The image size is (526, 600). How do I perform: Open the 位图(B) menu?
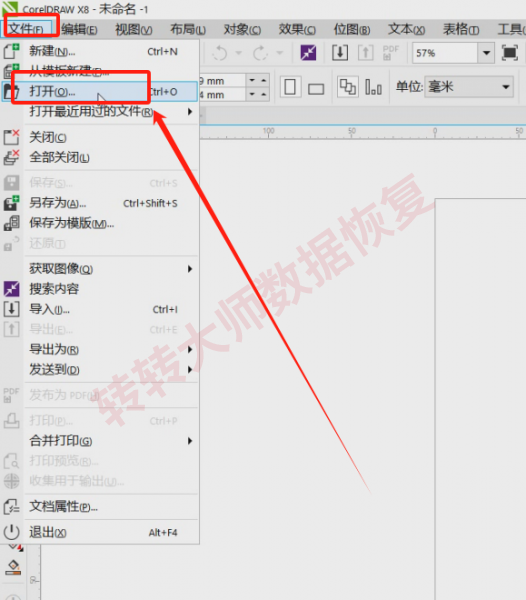tap(352, 29)
